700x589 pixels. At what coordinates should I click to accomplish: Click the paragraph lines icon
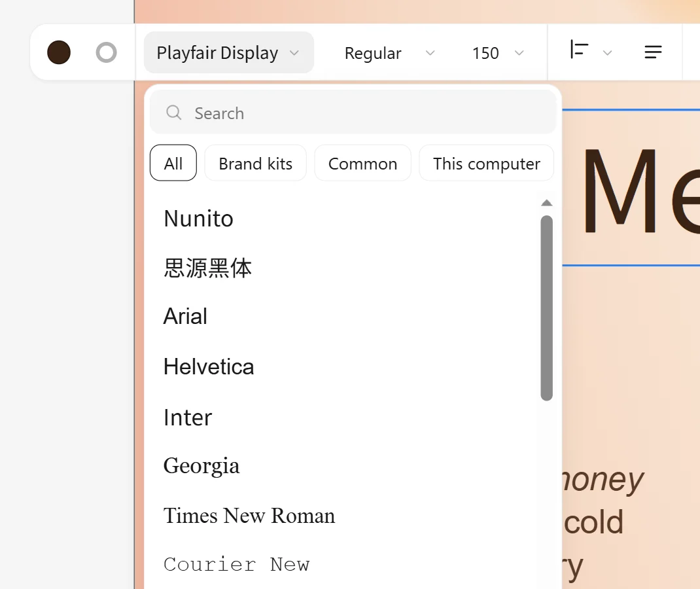[x=653, y=52]
